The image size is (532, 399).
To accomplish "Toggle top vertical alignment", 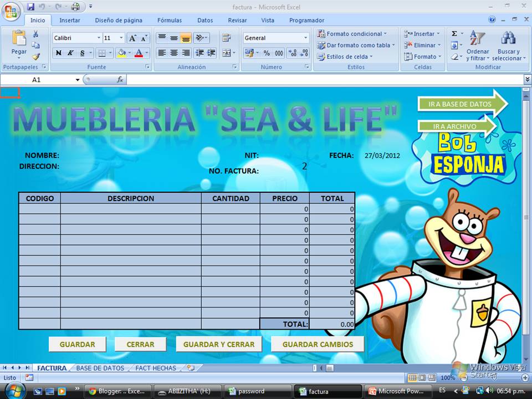I will 162,38.
